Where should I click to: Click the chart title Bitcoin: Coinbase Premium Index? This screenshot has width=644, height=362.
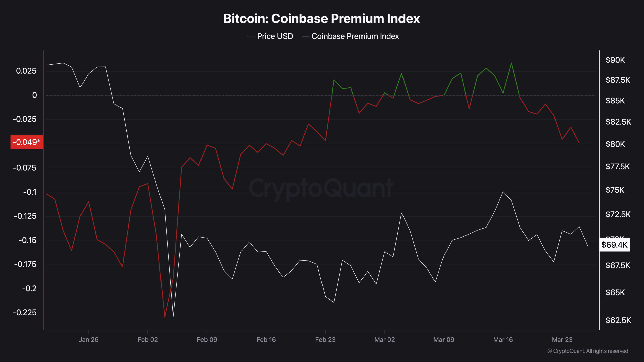click(x=321, y=19)
